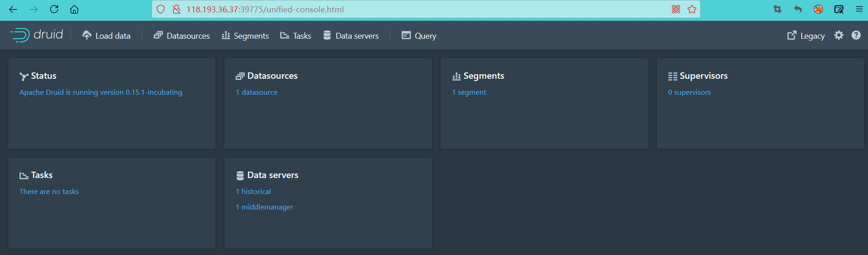
Task: Click the Tasks card gantt icon
Action: [x=24, y=176]
